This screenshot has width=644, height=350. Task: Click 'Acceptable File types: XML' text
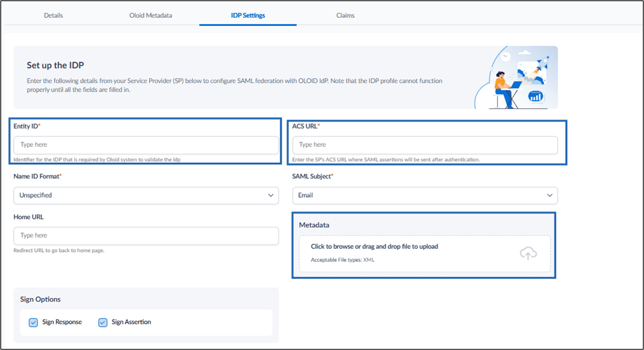coord(343,260)
